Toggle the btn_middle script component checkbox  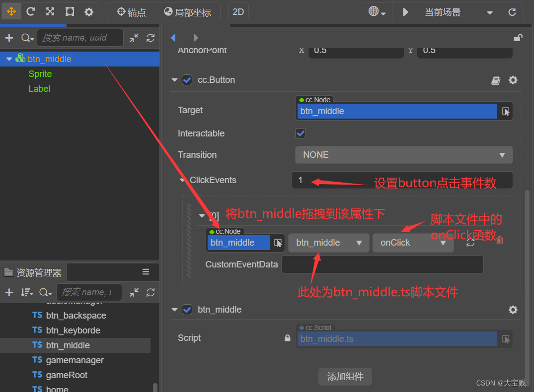pyautogui.click(x=187, y=310)
